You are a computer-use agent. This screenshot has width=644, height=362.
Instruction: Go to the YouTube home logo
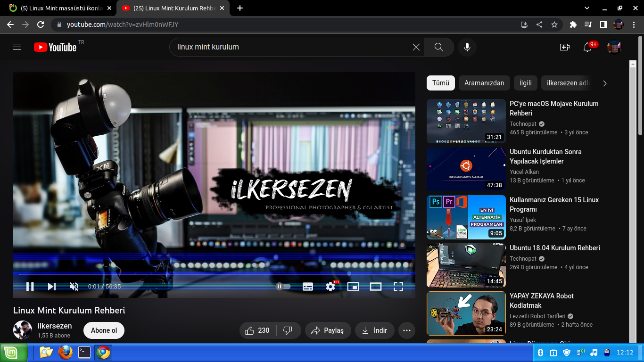[55, 47]
